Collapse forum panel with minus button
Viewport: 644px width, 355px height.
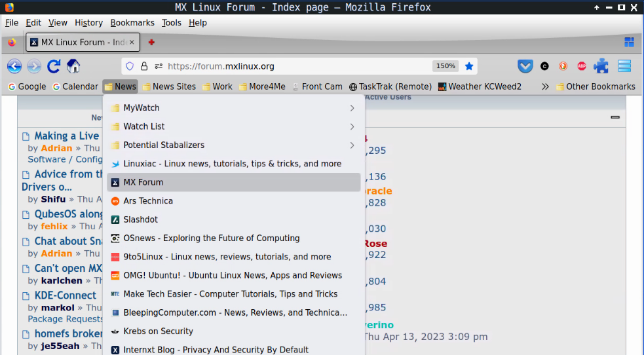coord(615,117)
